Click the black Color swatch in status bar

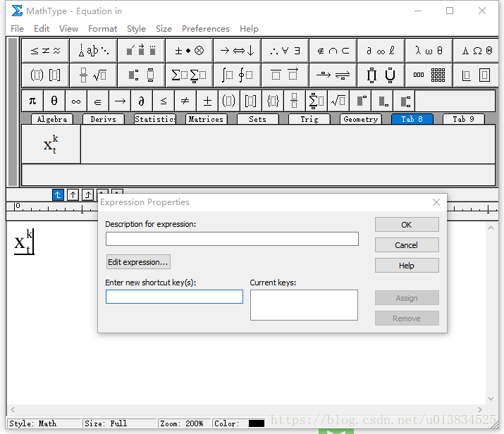(x=257, y=423)
